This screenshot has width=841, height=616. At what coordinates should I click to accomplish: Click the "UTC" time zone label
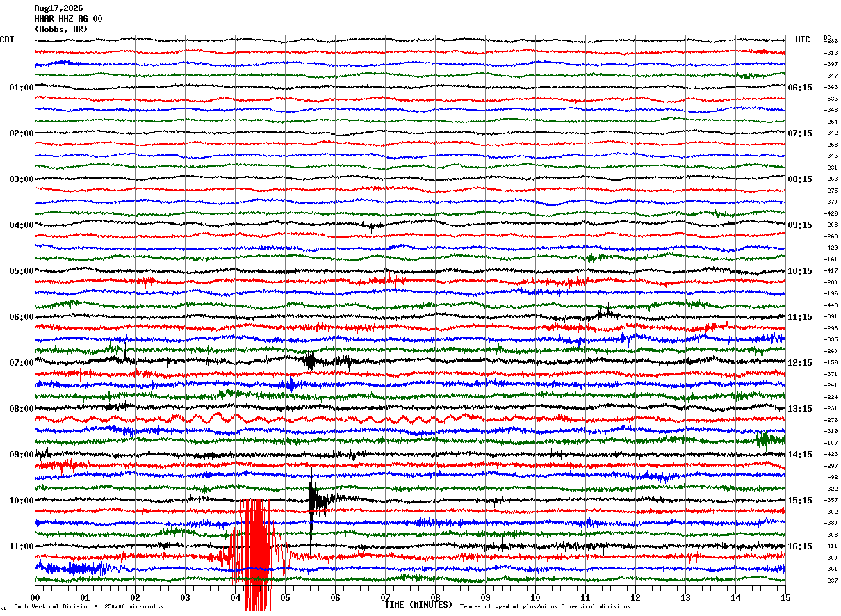click(x=803, y=40)
